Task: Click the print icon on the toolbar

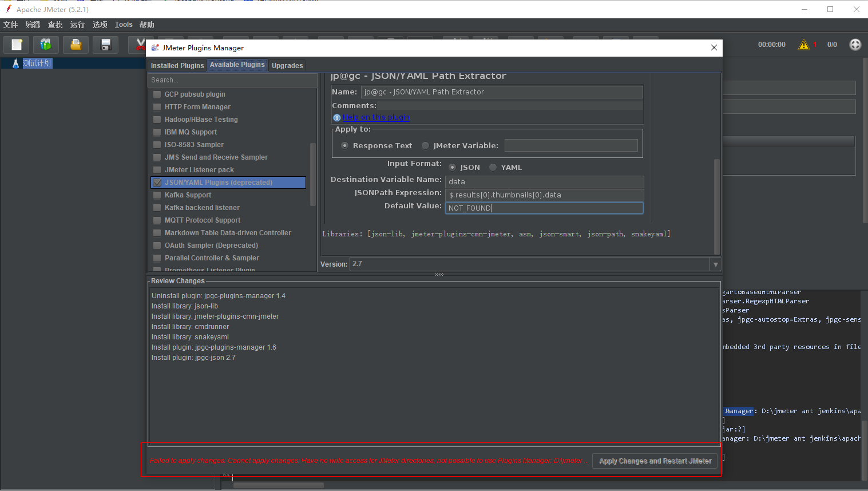Action: click(x=76, y=44)
